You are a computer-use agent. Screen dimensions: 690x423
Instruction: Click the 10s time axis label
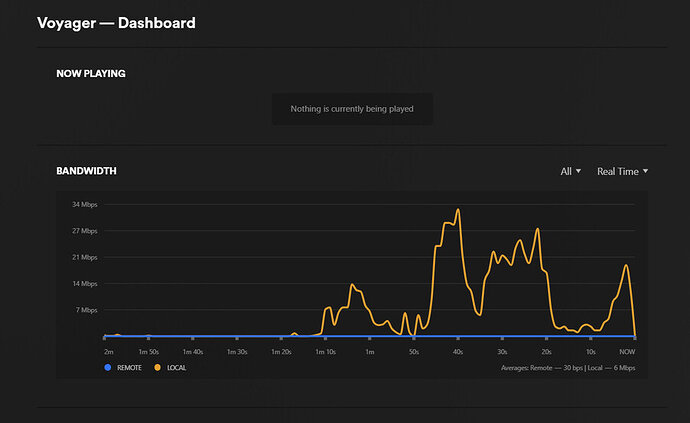point(591,352)
